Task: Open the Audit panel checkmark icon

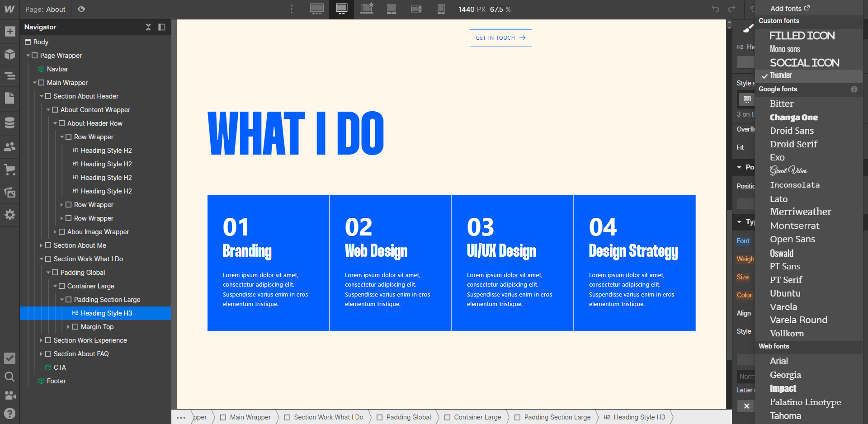Action: [x=10, y=358]
